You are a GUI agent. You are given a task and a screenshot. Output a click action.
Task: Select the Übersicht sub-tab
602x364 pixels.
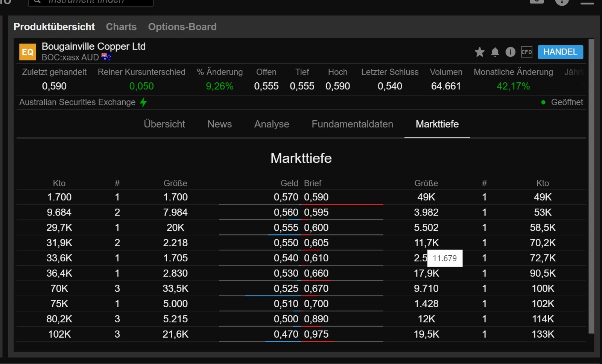point(164,124)
